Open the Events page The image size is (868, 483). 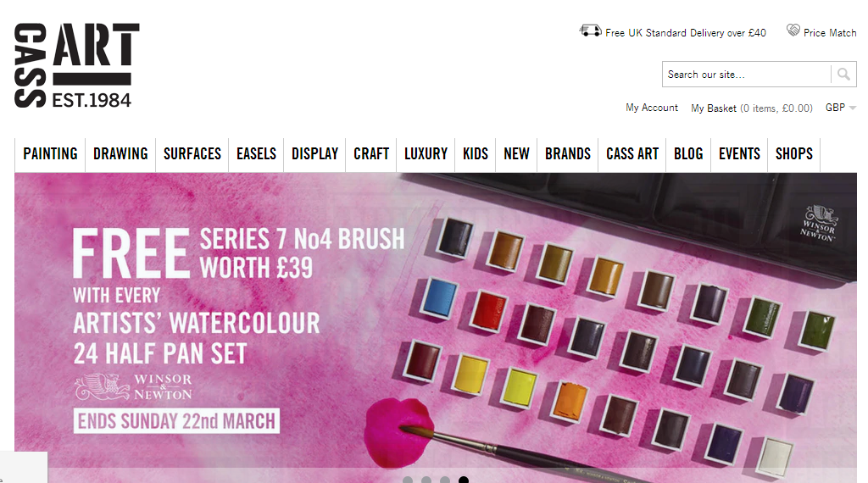739,154
